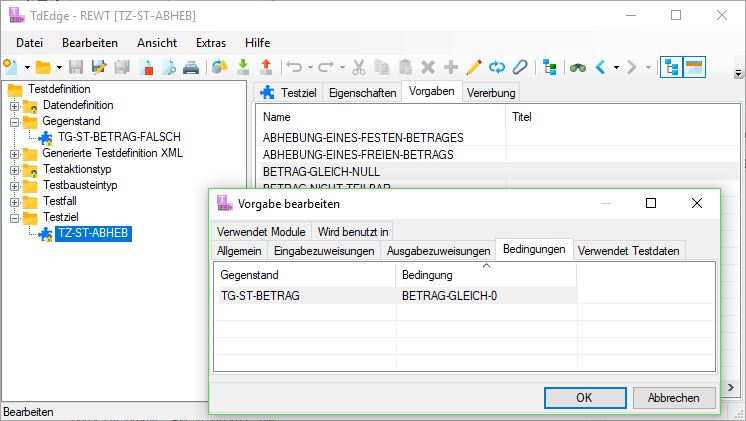The height and width of the screenshot is (421, 746).
Task: Click the scissors Cut icon
Action: pos(357,68)
